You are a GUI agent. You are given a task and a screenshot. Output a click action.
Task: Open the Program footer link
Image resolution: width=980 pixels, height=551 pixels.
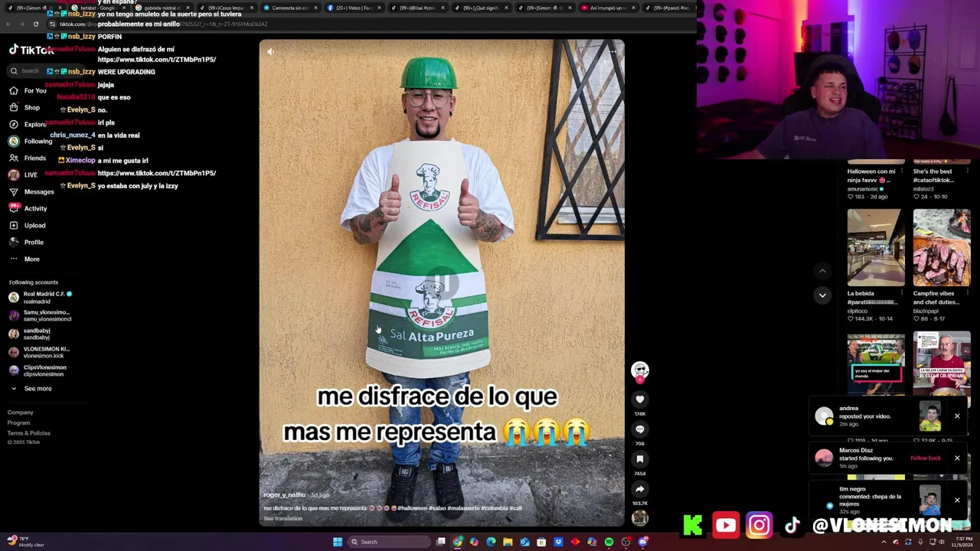pos(18,422)
